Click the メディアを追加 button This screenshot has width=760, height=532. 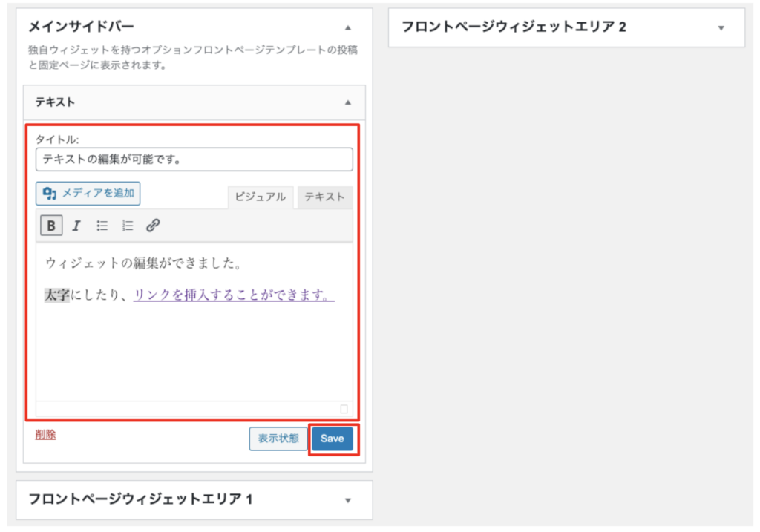pos(88,194)
